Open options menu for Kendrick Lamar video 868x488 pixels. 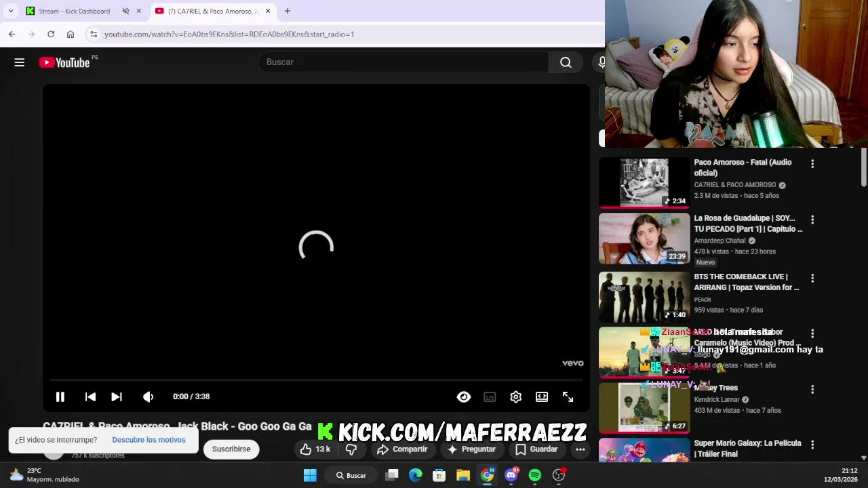(x=812, y=389)
